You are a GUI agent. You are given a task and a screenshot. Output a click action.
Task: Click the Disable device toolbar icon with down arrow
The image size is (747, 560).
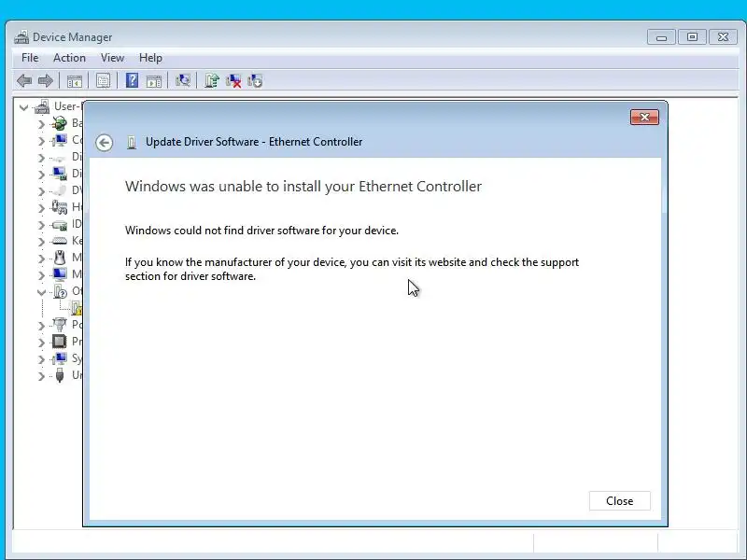pyautogui.click(x=255, y=81)
